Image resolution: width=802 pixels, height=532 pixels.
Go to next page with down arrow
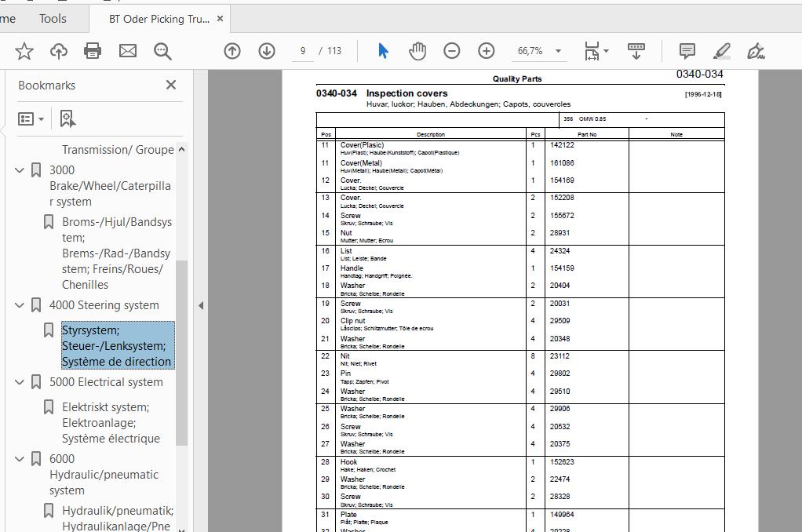click(x=267, y=51)
